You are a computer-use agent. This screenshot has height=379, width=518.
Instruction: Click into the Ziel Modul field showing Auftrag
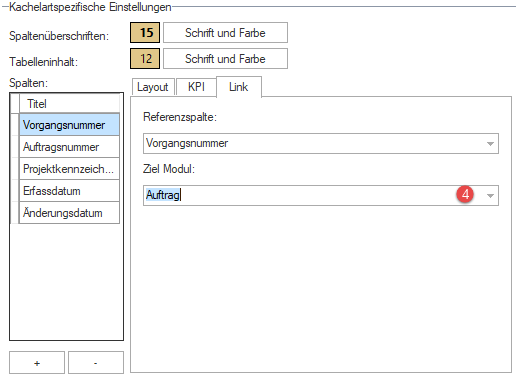coord(321,195)
